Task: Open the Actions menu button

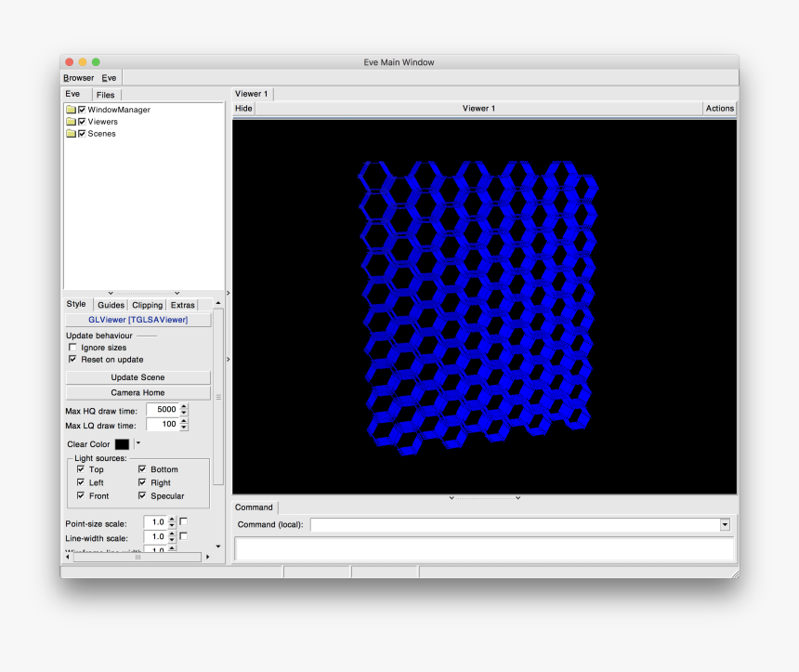Action: coord(719,108)
